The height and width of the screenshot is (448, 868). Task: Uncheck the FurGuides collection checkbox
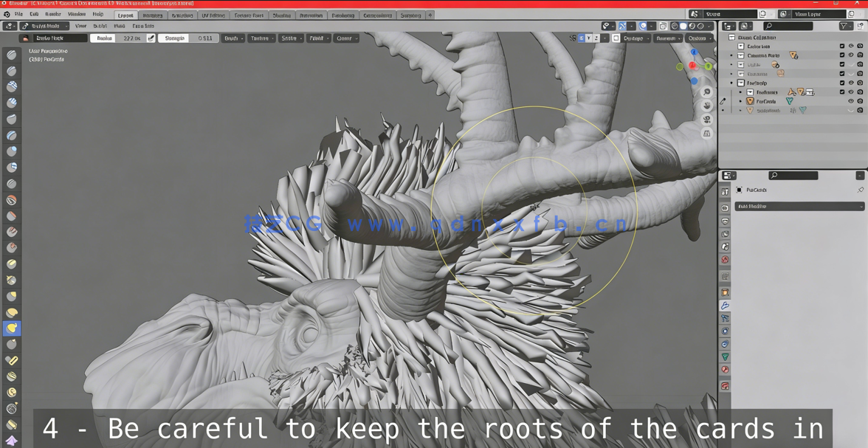pyautogui.click(x=841, y=92)
